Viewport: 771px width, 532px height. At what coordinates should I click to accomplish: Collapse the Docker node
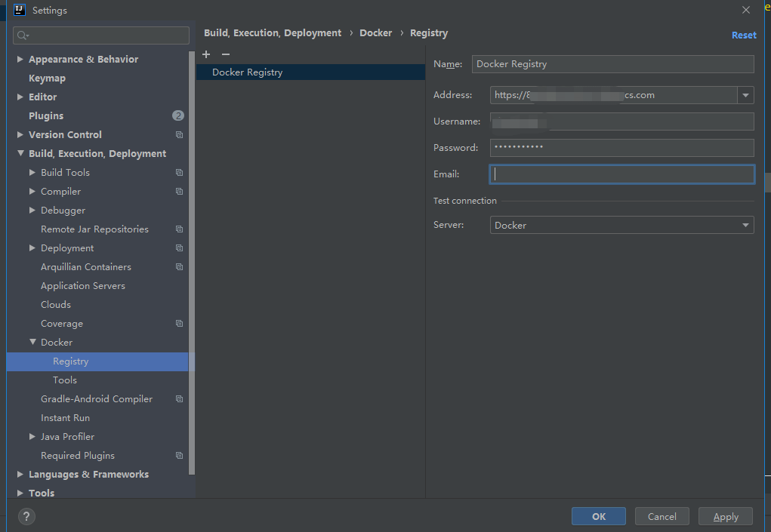(x=32, y=342)
